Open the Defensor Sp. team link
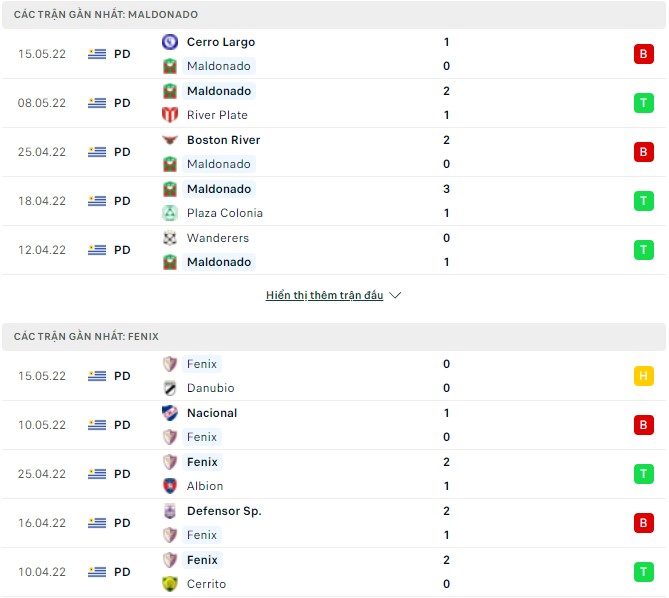The height and width of the screenshot is (598, 669). pyautogui.click(x=224, y=511)
